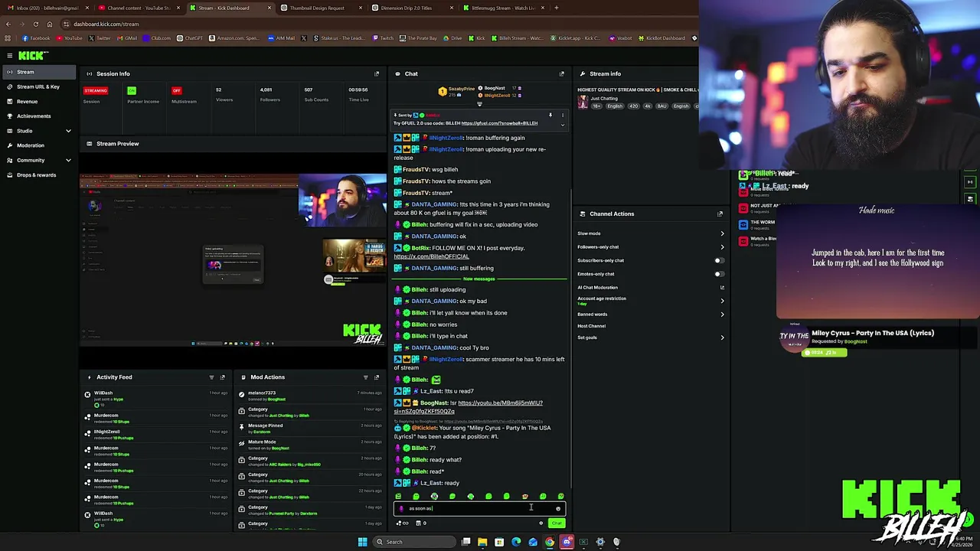Image resolution: width=980 pixels, height=551 pixels.
Task: Pop out the Session Info panel
Action: (x=376, y=73)
